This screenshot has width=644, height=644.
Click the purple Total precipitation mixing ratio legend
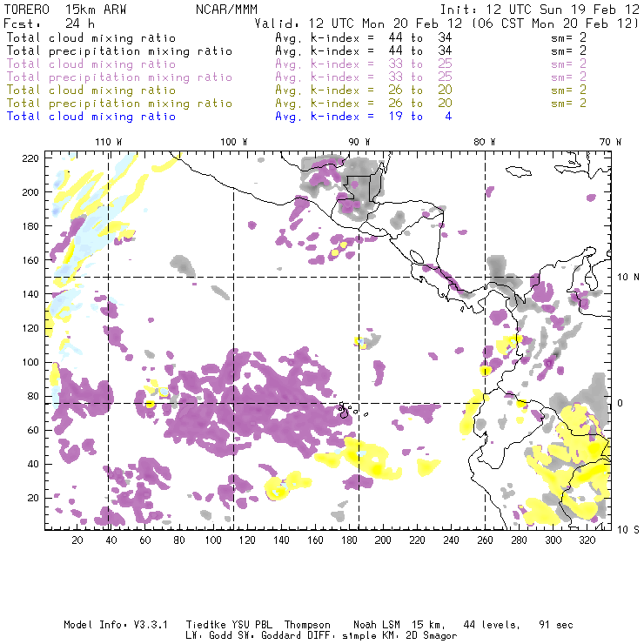(x=119, y=77)
